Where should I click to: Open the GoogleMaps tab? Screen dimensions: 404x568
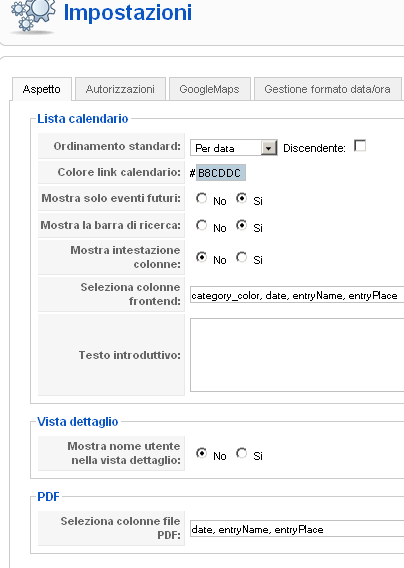tap(209, 89)
